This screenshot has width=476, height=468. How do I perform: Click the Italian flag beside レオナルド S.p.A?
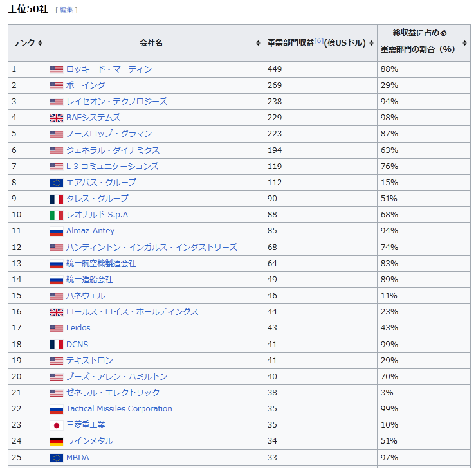click(x=57, y=215)
